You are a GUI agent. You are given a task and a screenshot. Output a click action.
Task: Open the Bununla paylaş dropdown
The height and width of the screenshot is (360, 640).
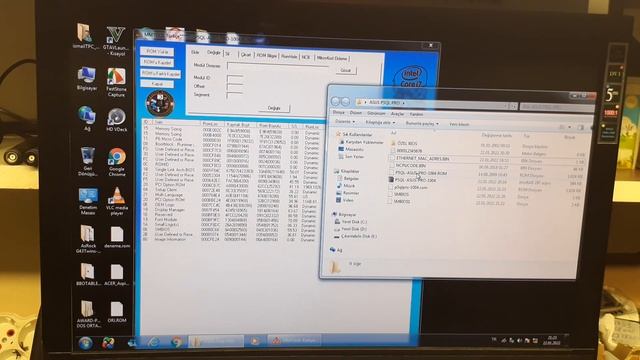422,123
